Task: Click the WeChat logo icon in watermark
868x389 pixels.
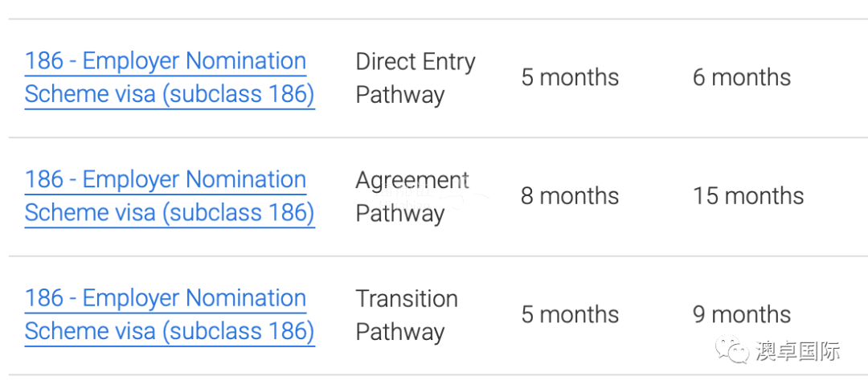Action: 733,350
